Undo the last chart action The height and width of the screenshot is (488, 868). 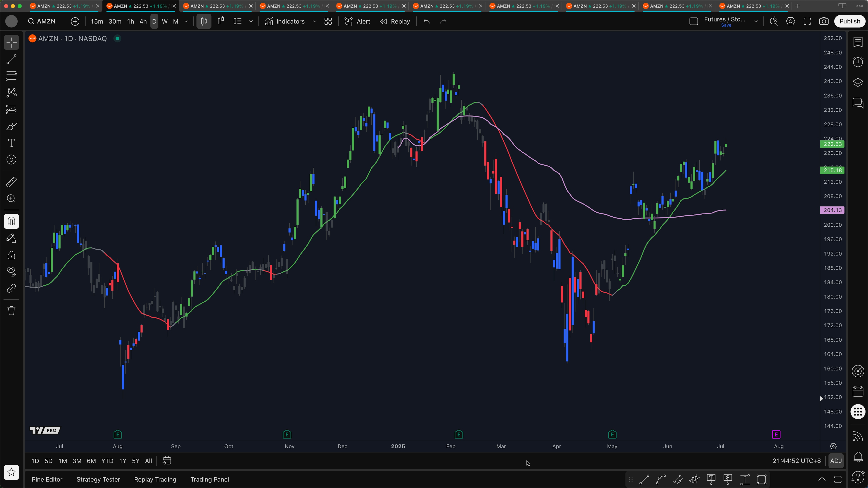[x=427, y=21]
